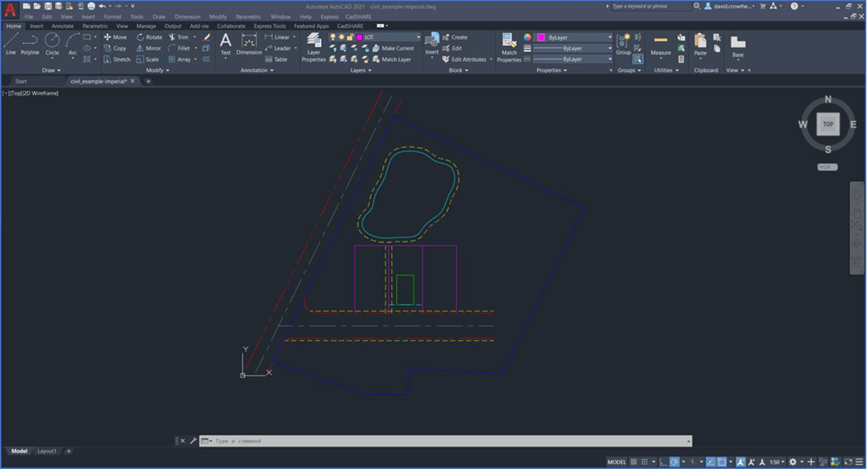Insert a Table annotation

click(x=276, y=60)
